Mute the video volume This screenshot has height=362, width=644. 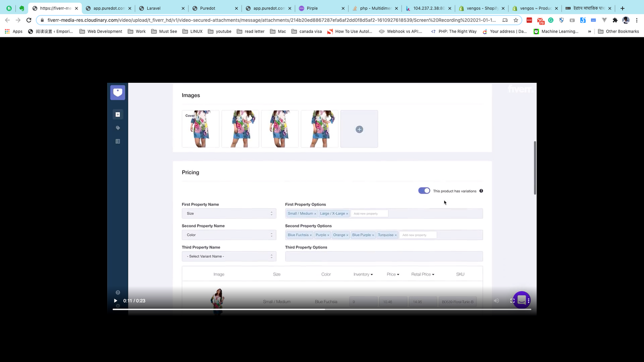[496, 301]
